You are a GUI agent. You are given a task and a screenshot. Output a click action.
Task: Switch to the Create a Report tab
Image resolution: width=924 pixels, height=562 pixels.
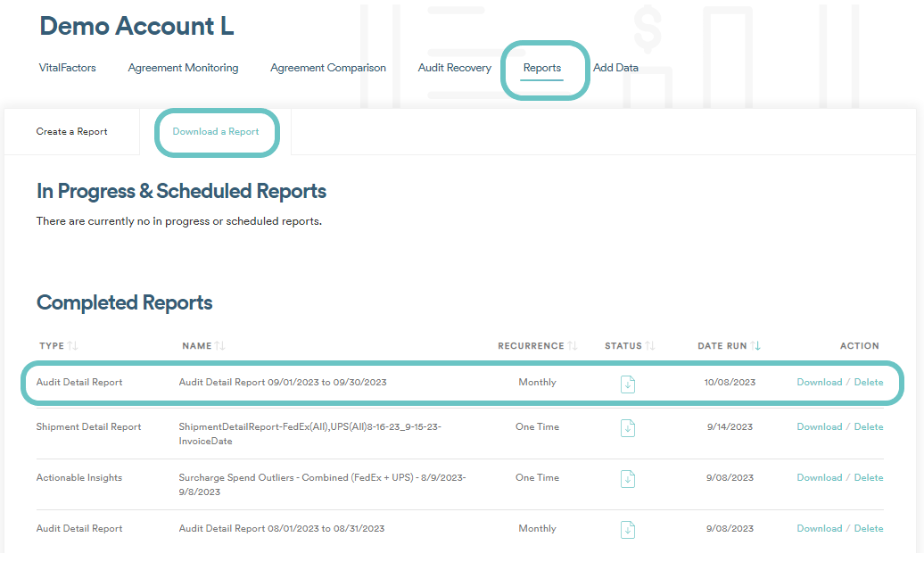coord(71,132)
